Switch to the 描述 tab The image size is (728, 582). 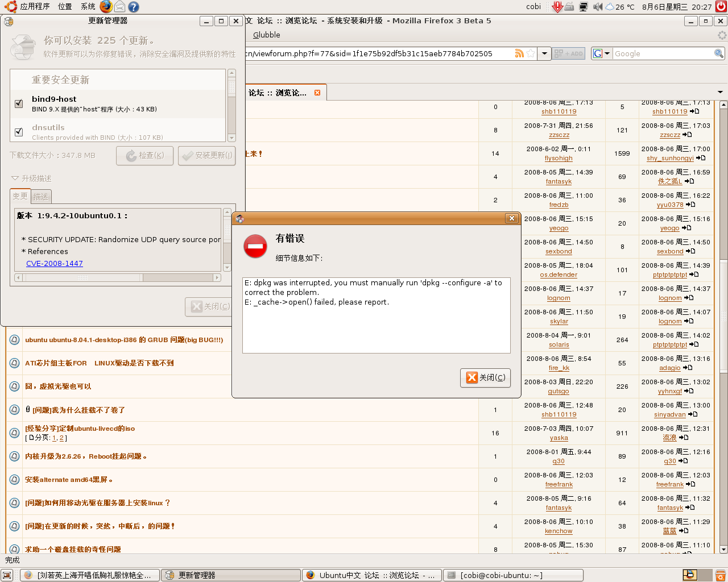pos(41,197)
